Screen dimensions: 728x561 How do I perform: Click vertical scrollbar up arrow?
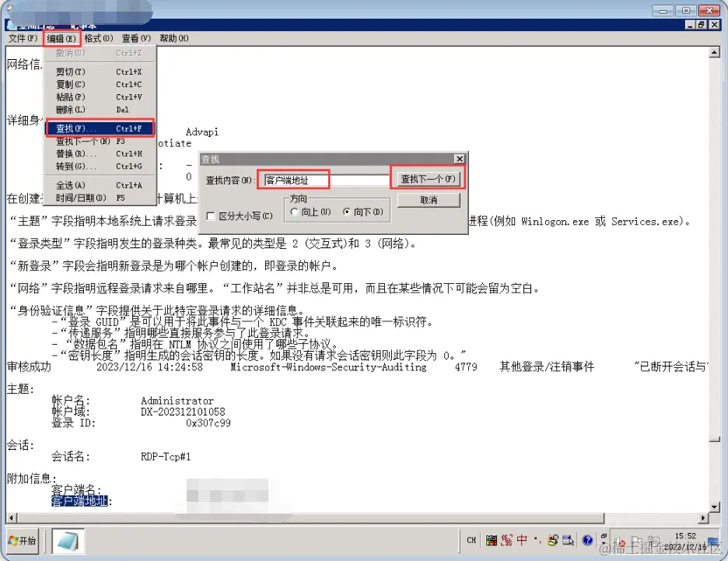tap(715, 52)
